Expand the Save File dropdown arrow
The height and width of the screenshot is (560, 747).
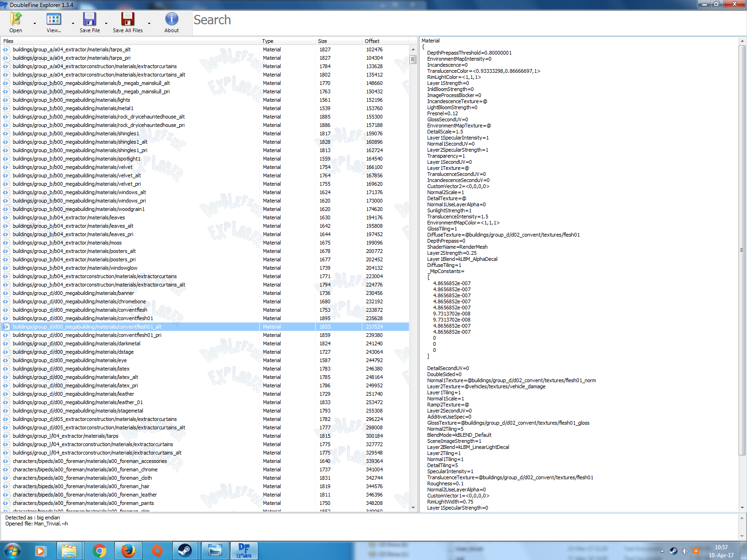(x=106, y=23)
